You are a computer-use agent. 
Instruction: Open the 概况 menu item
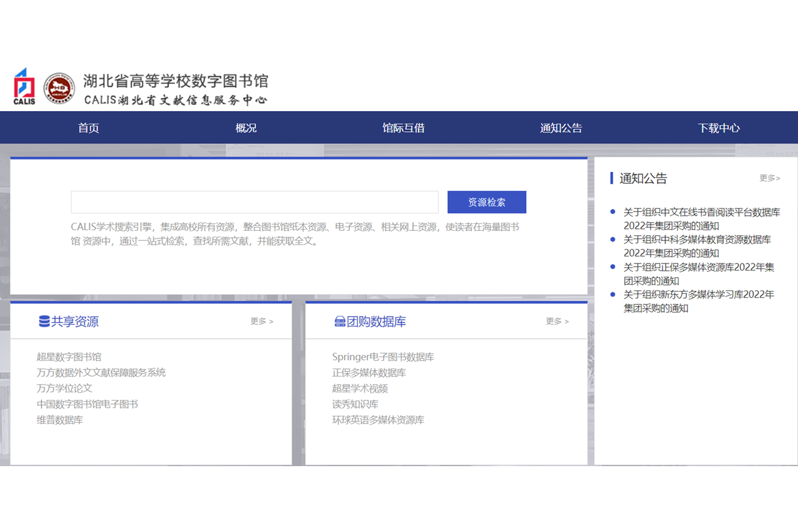(x=246, y=128)
